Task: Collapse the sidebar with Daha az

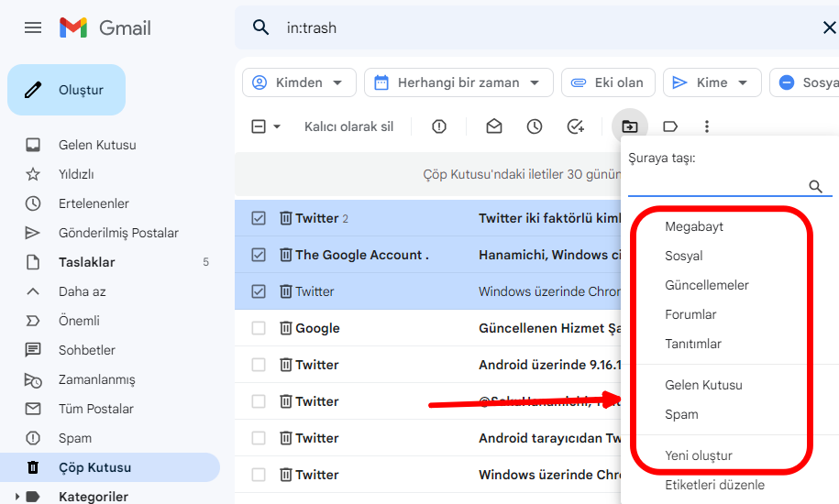Action: [83, 291]
